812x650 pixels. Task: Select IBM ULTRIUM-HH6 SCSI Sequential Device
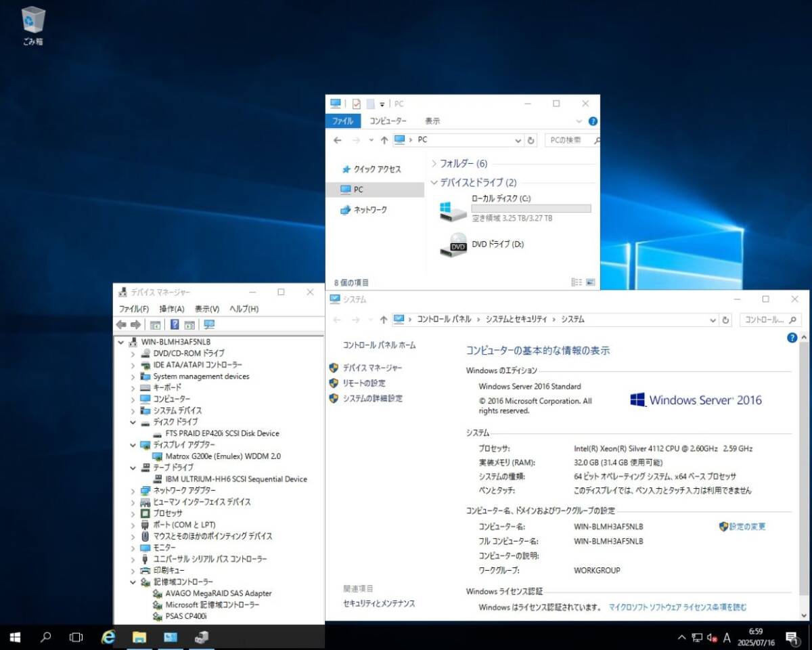click(236, 479)
